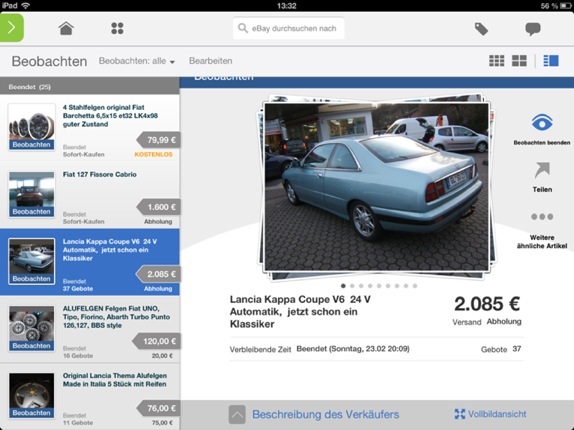Image resolution: width=574 pixels, height=430 pixels.
Task: Open the categories four-dot icon
Action: pyautogui.click(x=117, y=28)
